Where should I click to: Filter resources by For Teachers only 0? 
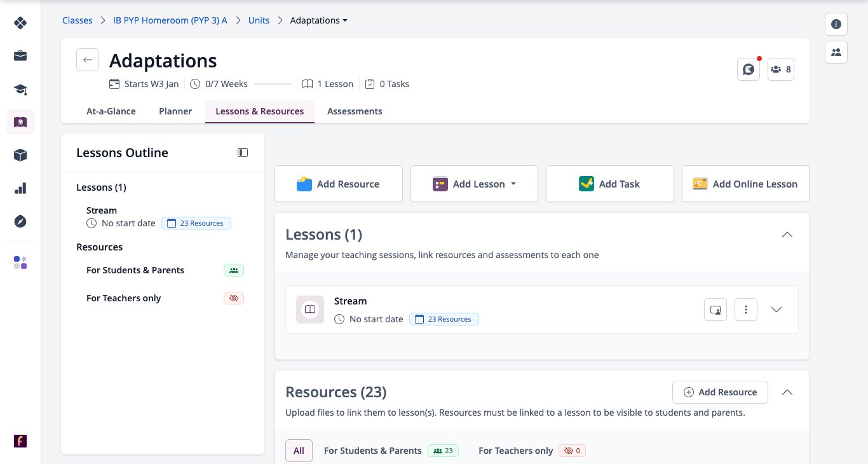point(532,451)
